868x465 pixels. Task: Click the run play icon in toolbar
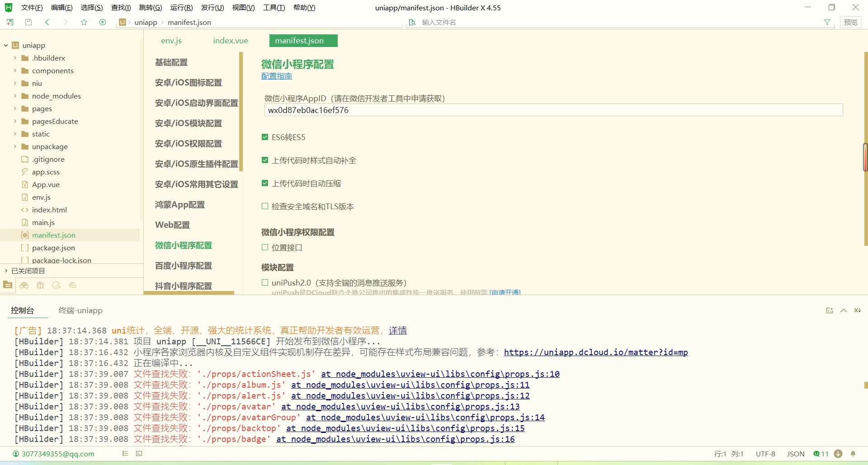pos(103,22)
